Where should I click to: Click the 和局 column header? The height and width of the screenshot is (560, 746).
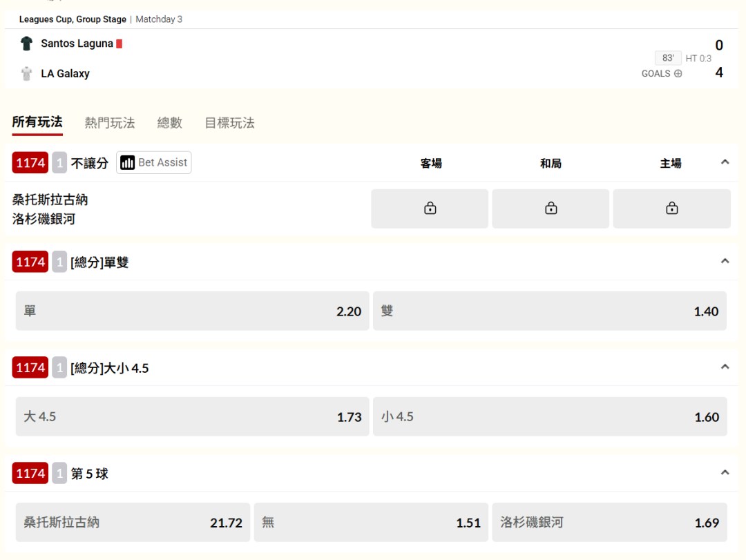tap(551, 163)
